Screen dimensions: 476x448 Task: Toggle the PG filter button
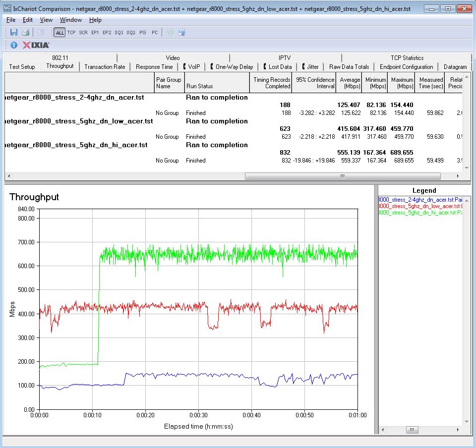143,32
